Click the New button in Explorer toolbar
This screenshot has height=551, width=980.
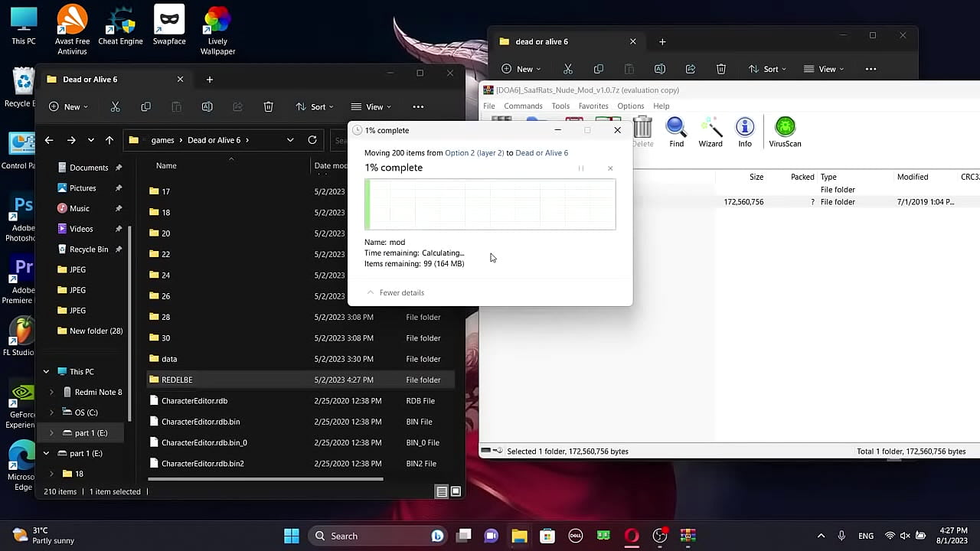67,107
